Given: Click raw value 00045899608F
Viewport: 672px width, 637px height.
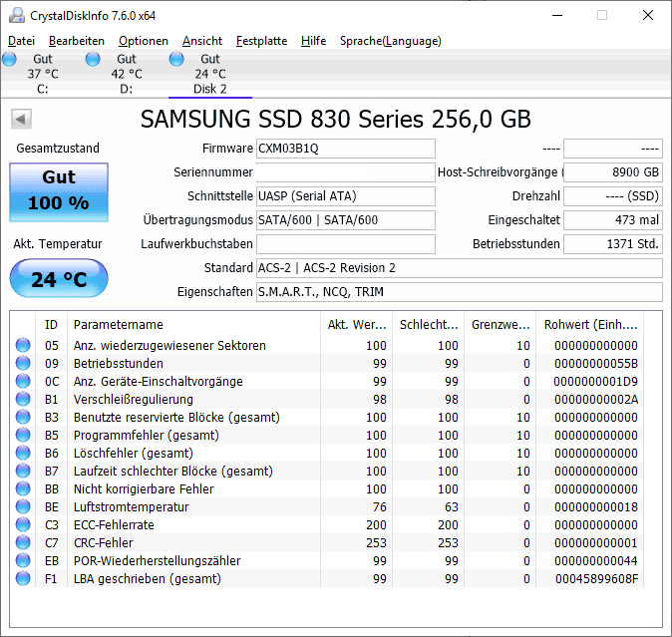Looking at the screenshot, I should (596, 579).
